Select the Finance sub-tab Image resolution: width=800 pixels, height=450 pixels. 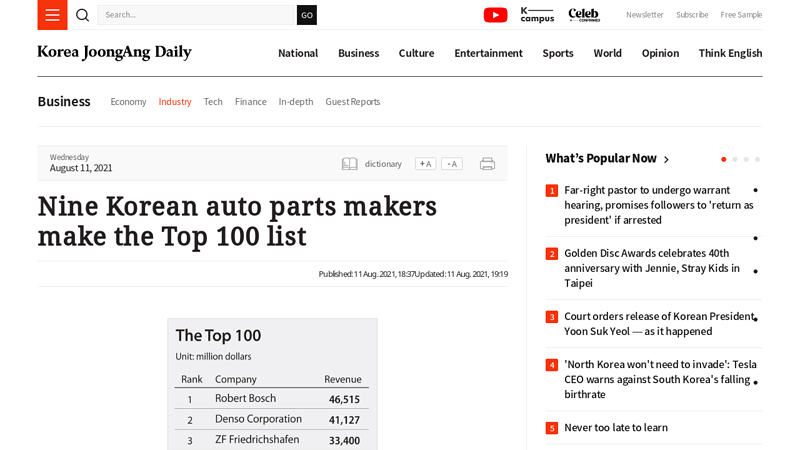pyautogui.click(x=251, y=102)
